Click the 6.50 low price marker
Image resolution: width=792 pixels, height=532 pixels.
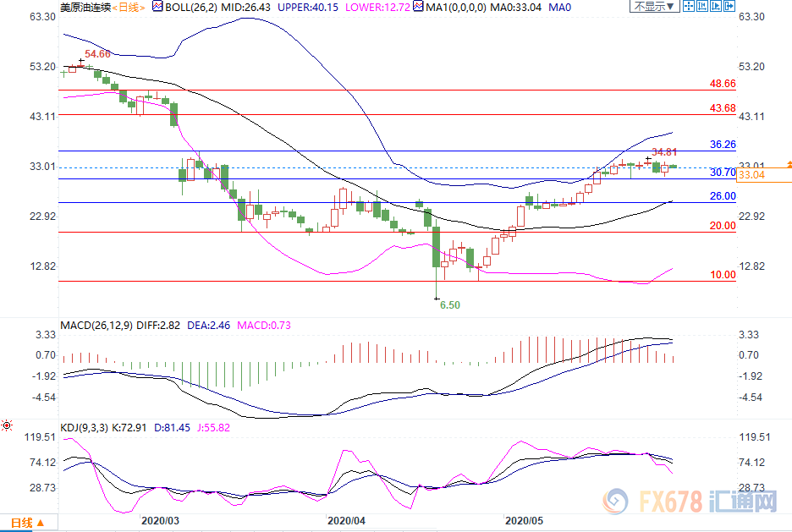click(x=449, y=304)
